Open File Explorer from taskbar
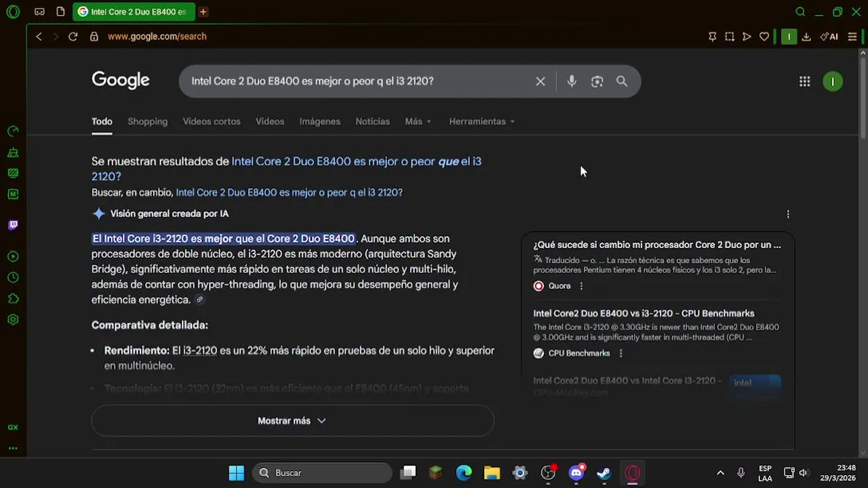 pos(492,473)
